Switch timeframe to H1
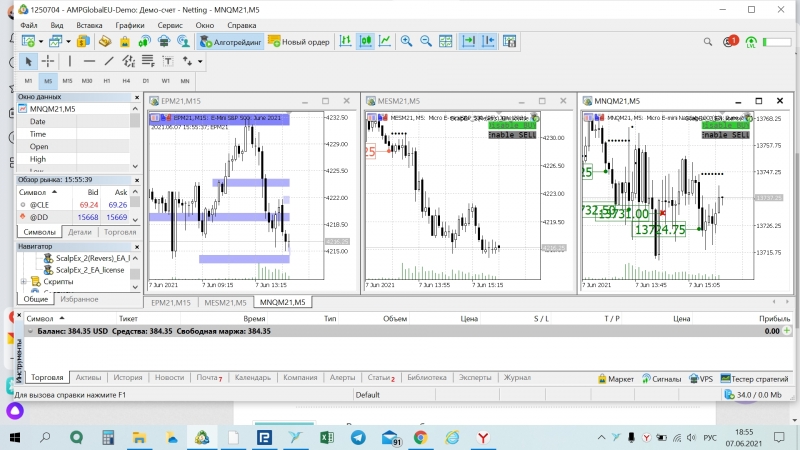This screenshot has width=800, height=450. coord(107,81)
